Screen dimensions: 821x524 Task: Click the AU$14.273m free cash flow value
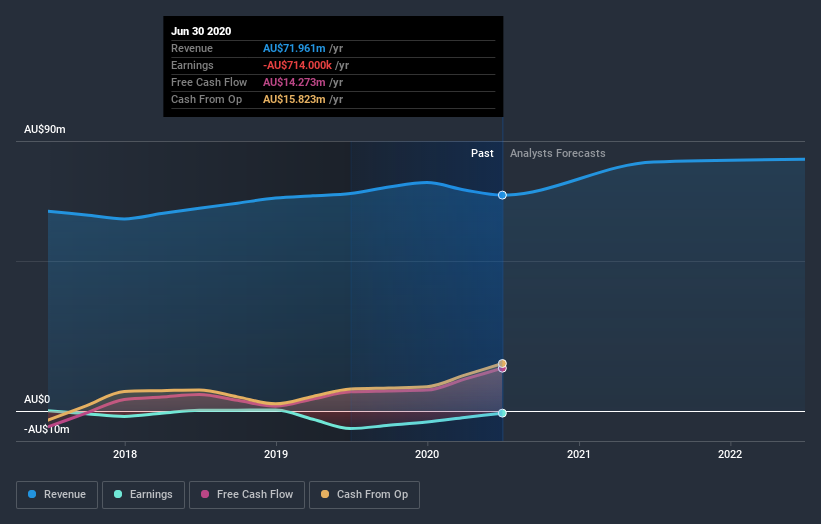coord(294,82)
